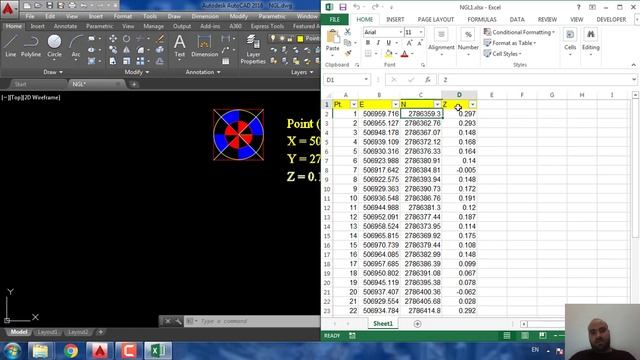Click the red font color button
Image resolution: width=640 pixels, height=360 pixels.
(x=404, y=53)
